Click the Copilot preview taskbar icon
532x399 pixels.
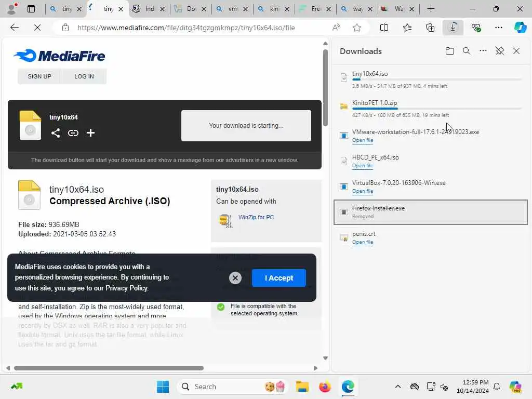pyautogui.click(x=515, y=387)
